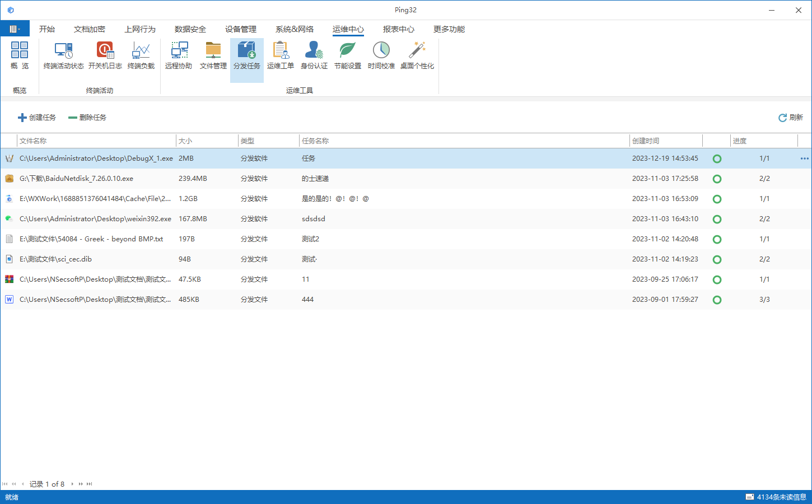The image size is (812, 504).
Task: Switch to 开始 tab
Action: pyautogui.click(x=47, y=29)
